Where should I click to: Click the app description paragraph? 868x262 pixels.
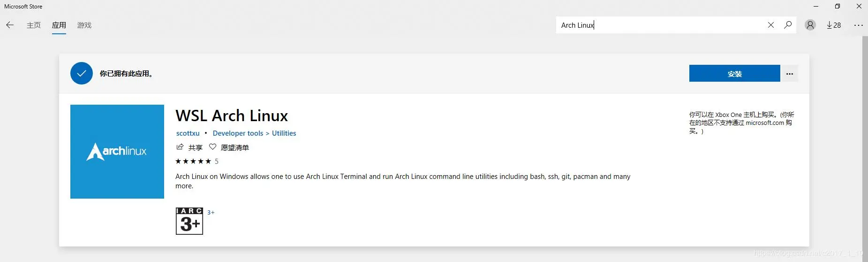[x=403, y=181]
